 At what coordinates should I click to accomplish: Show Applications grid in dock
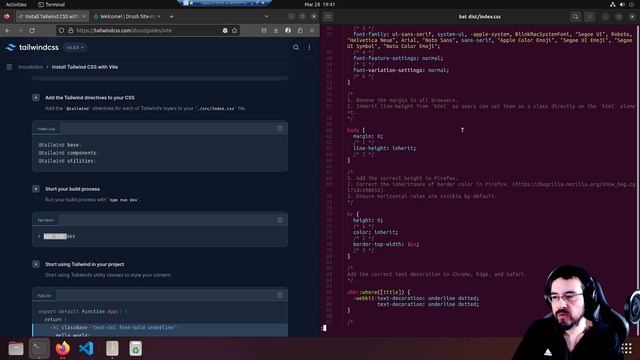627,348
